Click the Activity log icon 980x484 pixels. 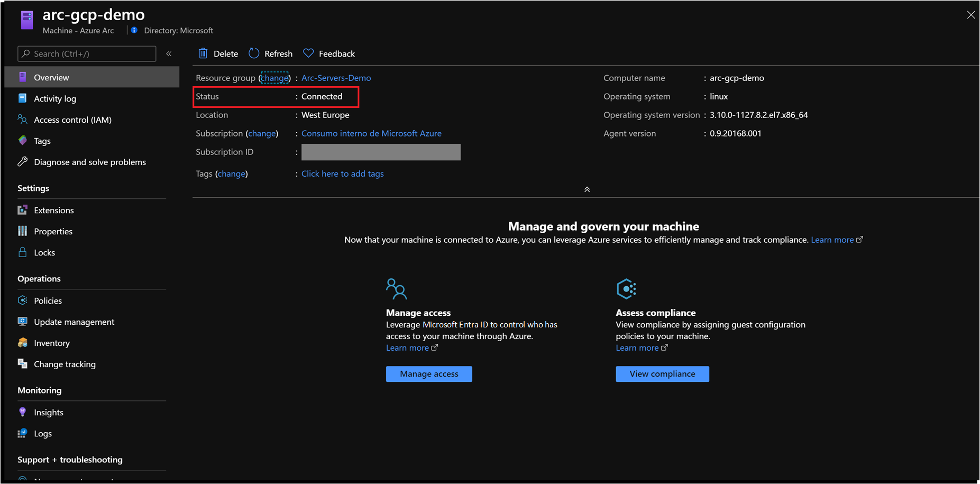(23, 98)
